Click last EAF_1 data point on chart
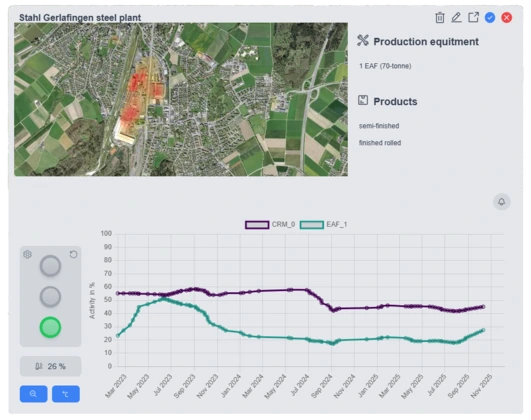 click(483, 330)
